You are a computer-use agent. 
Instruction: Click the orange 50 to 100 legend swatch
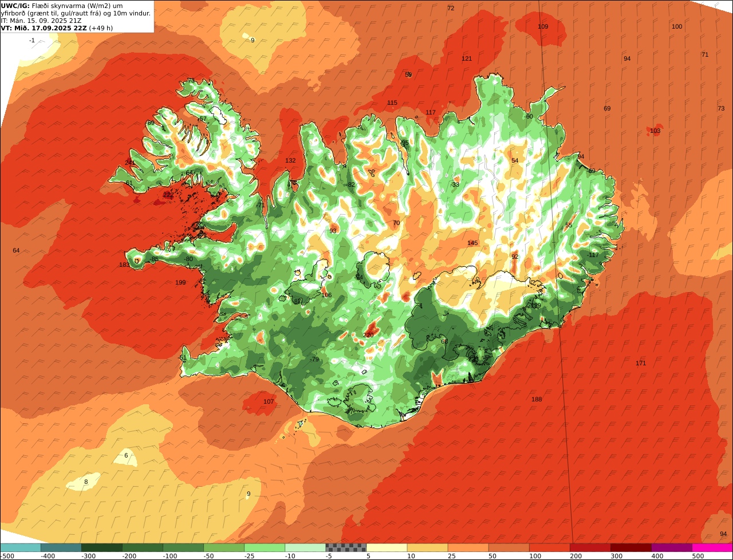coord(509,547)
